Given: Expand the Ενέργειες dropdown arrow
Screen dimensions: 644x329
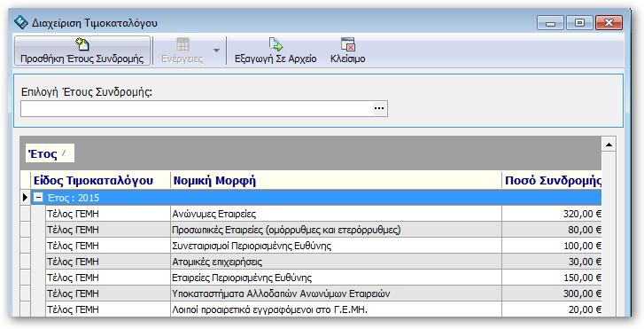Looking at the screenshot, I should click(216, 51).
